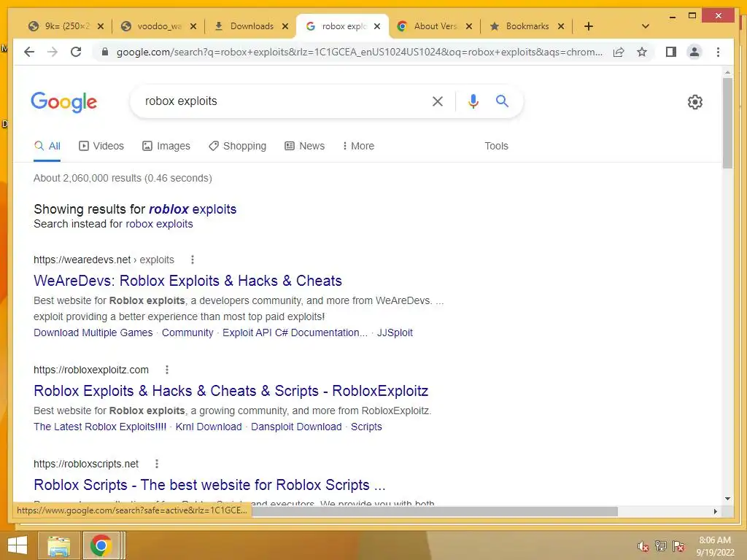Open The Latest Roblox Exploits sitelink

(x=100, y=427)
